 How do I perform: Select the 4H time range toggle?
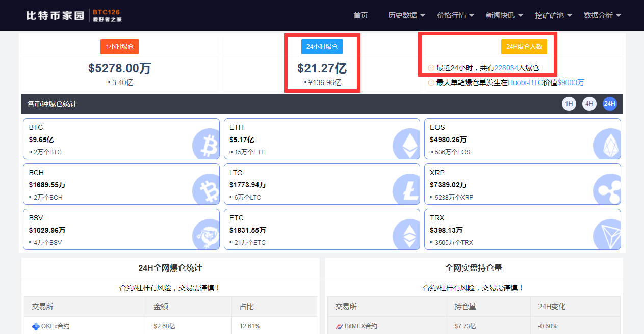tap(589, 104)
